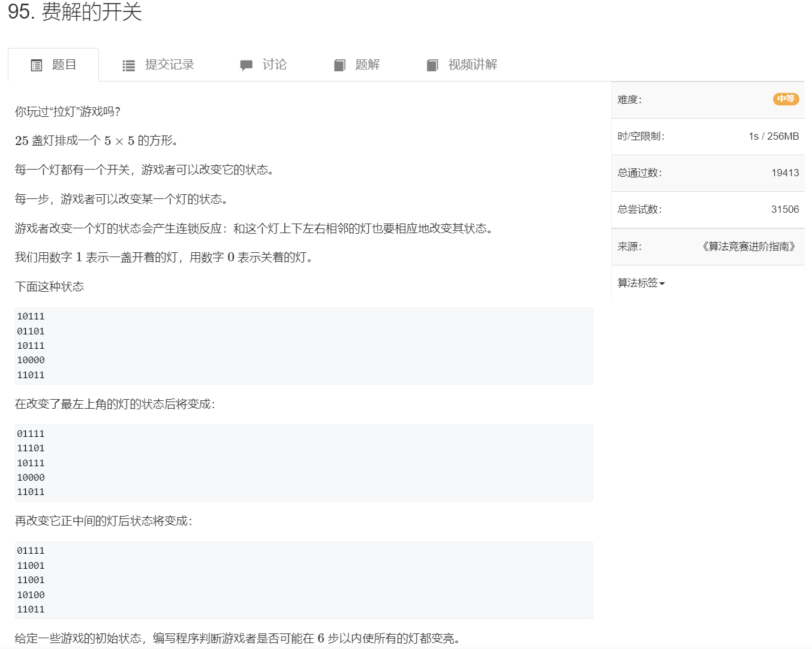Click the limit value 1s / 256MB
The image size is (812, 649).
774,136
